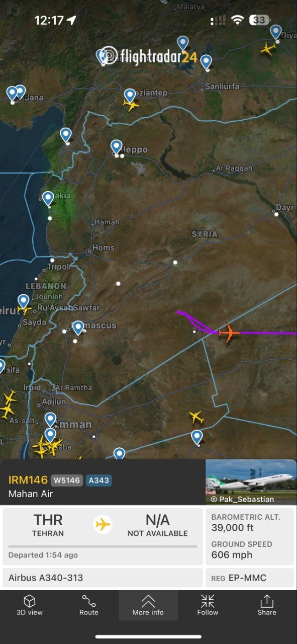Viewport: 297px width, 644px height.
Task: Tap the airport pin at Latakia
Action: (48, 199)
